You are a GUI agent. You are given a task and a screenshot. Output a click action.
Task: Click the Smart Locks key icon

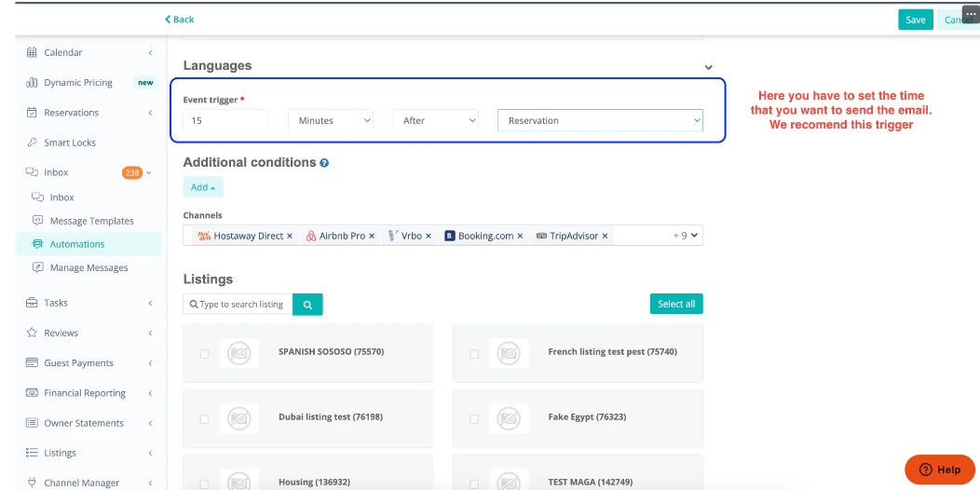click(x=32, y=143)
